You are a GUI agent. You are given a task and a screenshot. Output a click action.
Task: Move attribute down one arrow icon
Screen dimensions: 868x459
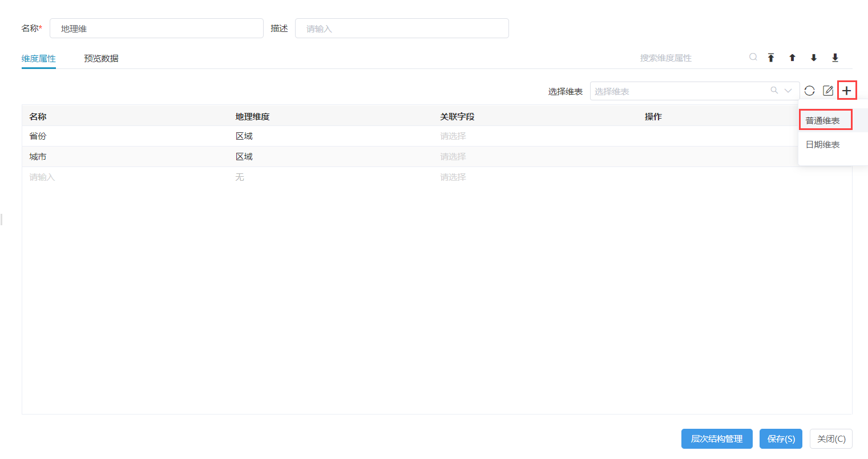click(814, 58)
